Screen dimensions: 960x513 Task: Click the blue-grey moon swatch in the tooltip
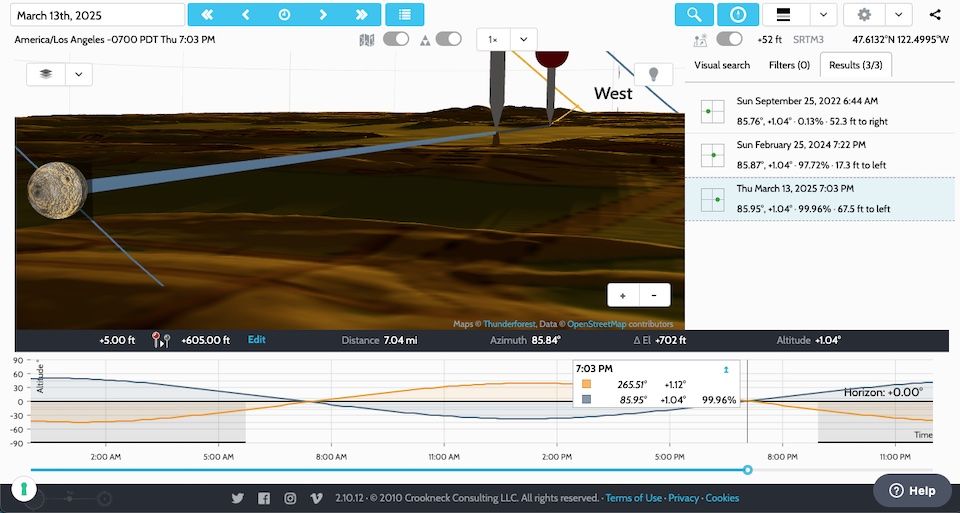587,400
